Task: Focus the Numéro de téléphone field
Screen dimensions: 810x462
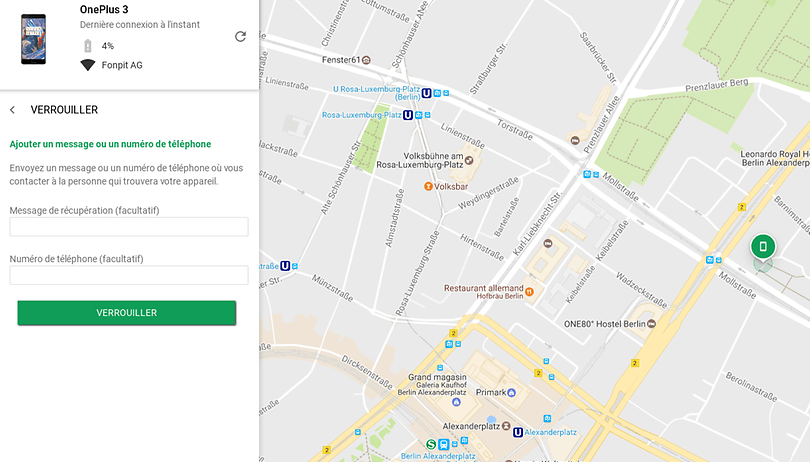Action: (129, 275)
